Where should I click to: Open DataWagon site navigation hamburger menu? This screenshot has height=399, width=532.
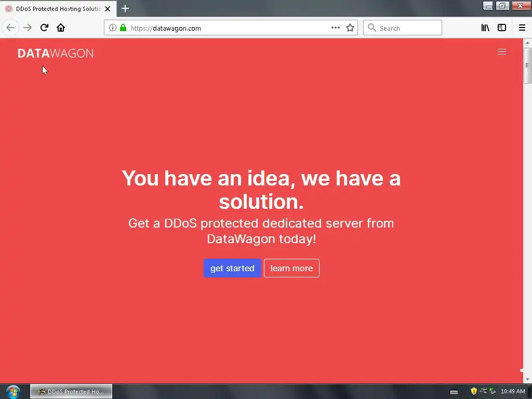(501, 52)
